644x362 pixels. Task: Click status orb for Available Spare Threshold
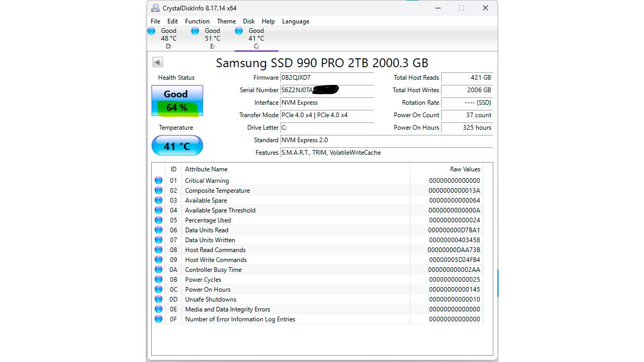pyautogui.click(x=159, y=210)
